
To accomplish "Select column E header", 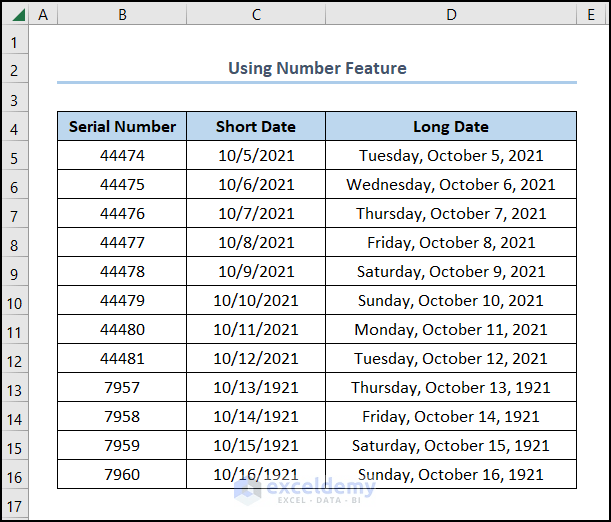I will (592, 15).
